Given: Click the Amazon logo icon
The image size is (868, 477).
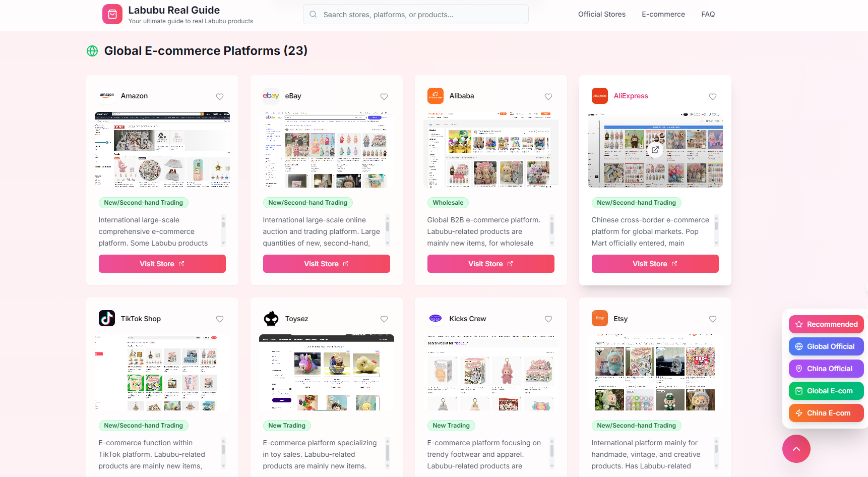Looking at the screenshot, I should [x=107, y=96].
